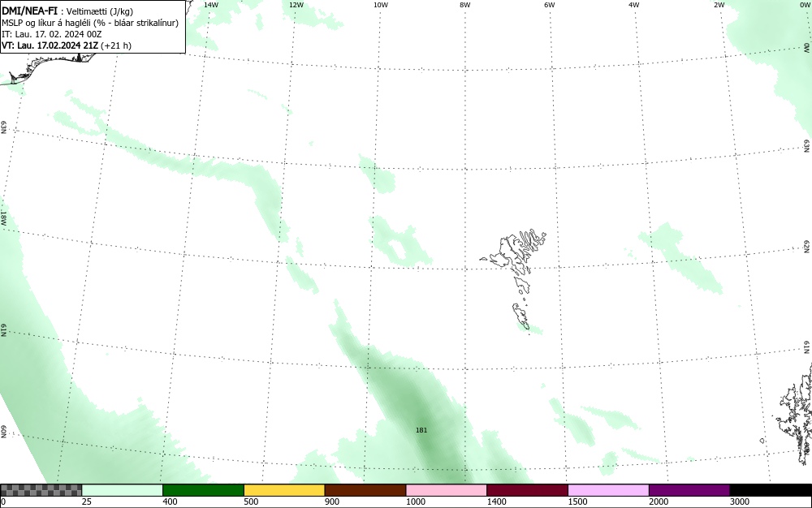812x508 pixels.
Task: Click the 2W longitude label
Action: click(x=719, y=5)
